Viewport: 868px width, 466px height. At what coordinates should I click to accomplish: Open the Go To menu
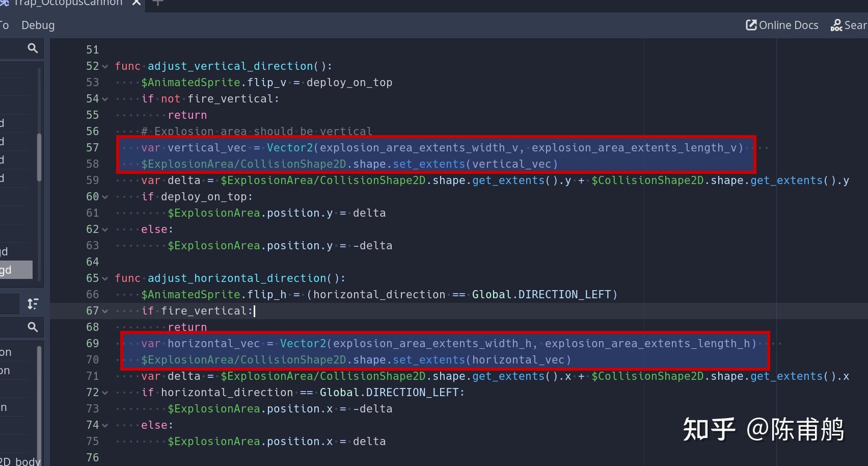[x=4, y=24]
